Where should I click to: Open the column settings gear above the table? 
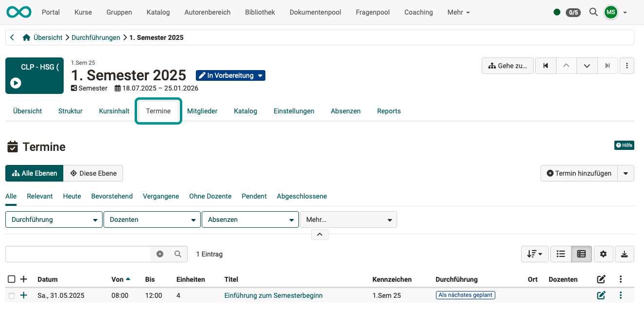[603, 254]
